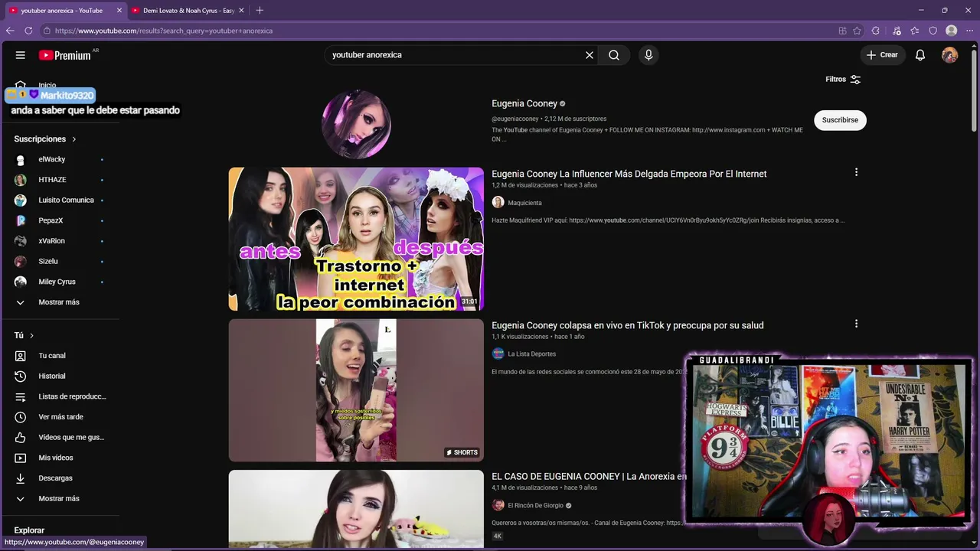Open browser extensions icon
980x551 pixels.
876,31
